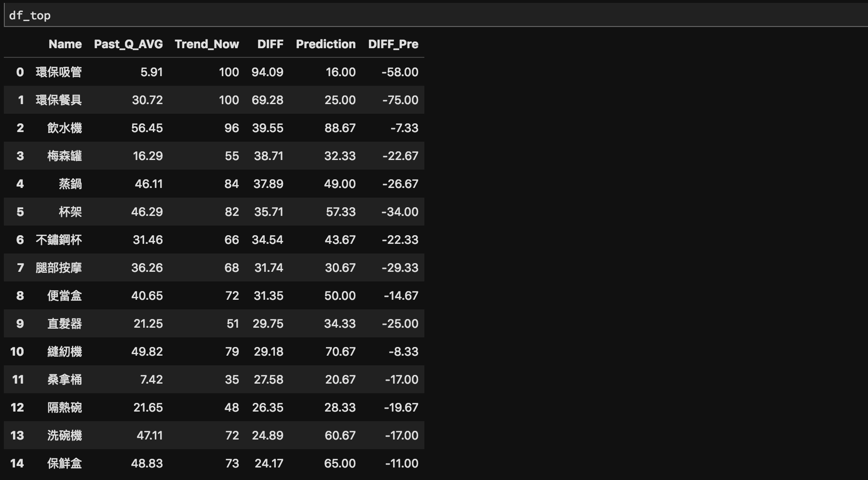Select row index 10 label
Viewport: 868px width, 480px height.
point(17,352)
